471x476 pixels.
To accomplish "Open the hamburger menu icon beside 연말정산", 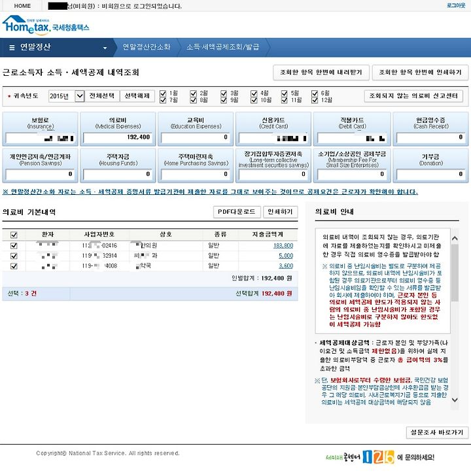I will coord(12,47).
